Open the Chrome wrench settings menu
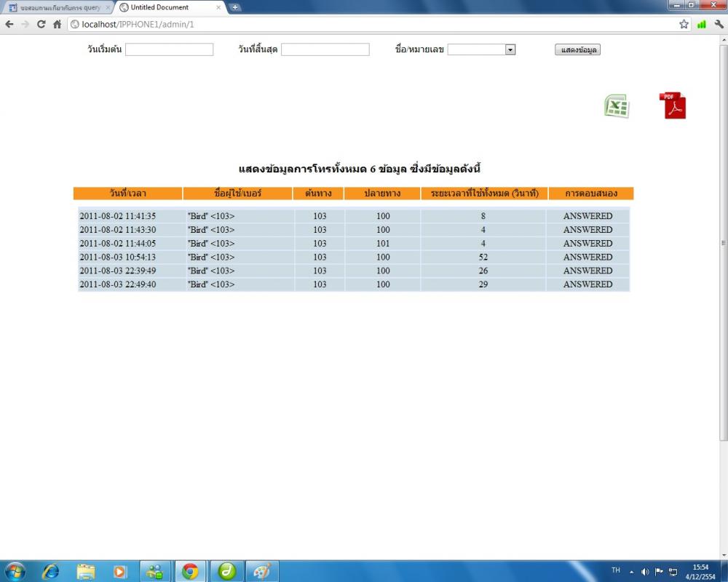 (719, 24)
